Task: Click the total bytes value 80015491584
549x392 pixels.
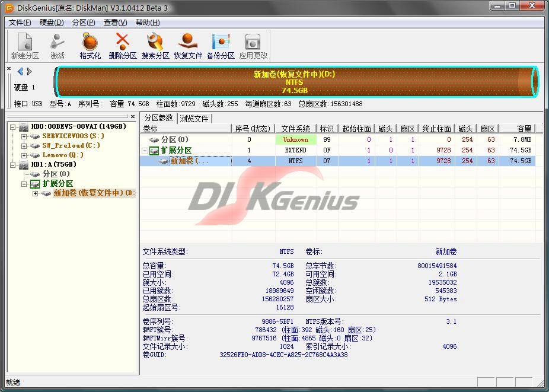Action: tap(437, 266)
